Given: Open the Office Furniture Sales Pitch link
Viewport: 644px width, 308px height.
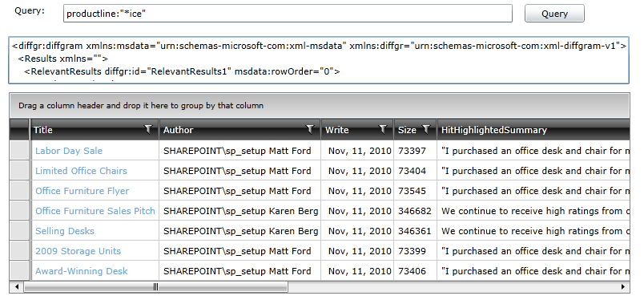Looking at the screenshot, I should (x=95, y=212).
